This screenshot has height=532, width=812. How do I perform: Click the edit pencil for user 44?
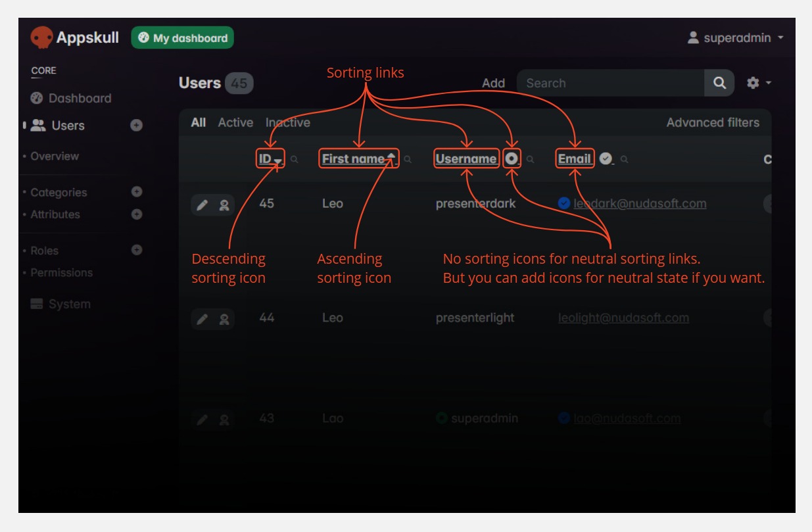click(x=203, y=319)
